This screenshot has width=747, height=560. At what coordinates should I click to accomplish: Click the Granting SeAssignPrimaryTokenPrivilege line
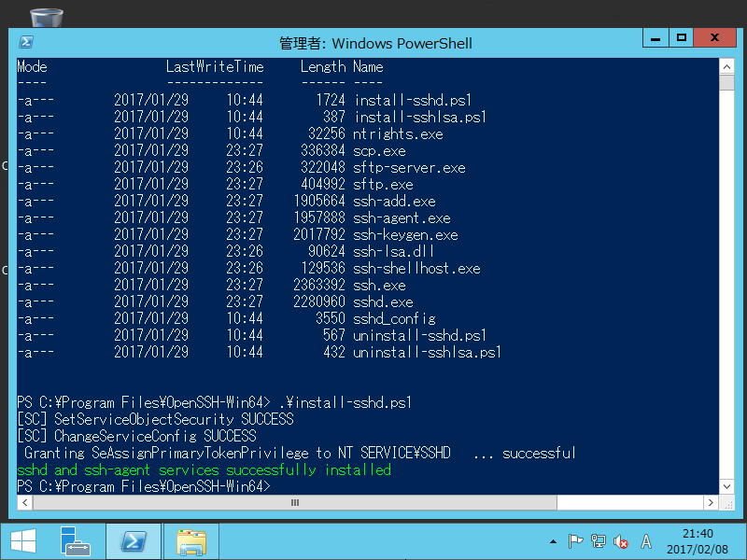tap(300, 453)
